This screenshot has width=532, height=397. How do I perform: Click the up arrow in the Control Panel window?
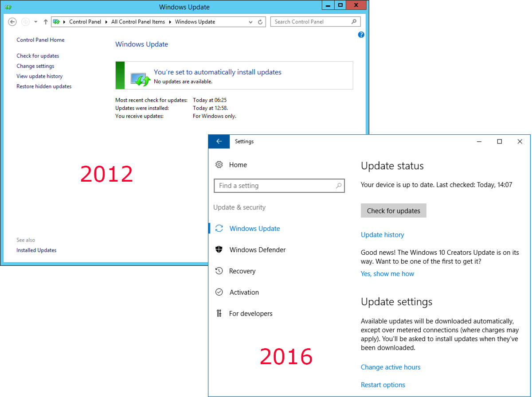[46, 22]
